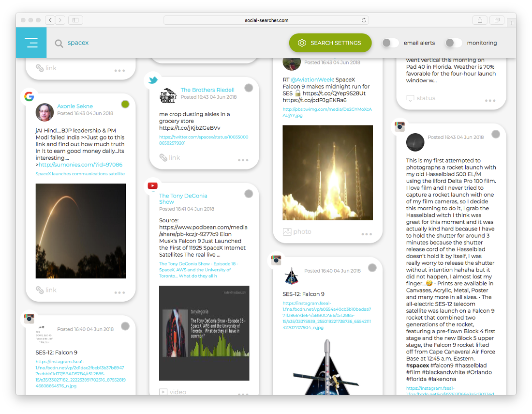Toggle status dot on Hasselblad post
The height and width of the screenshot is (414, 532).
[496, 134]
